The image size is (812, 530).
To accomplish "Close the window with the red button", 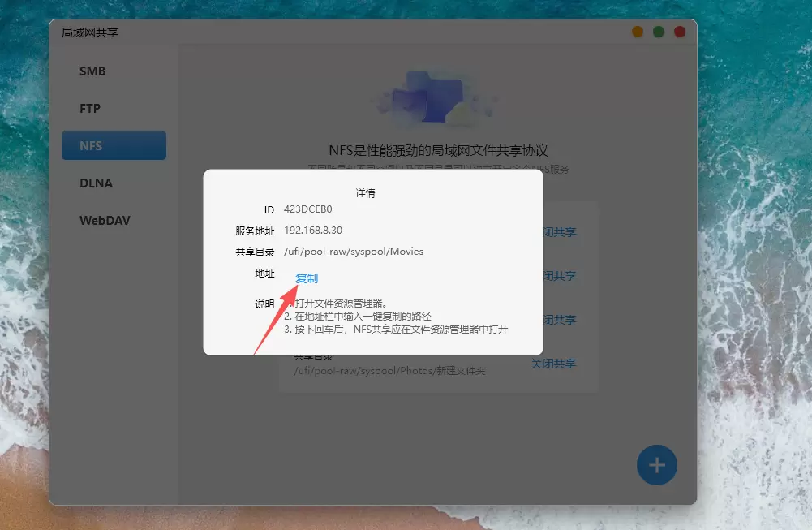I will (x=680, y=32).
